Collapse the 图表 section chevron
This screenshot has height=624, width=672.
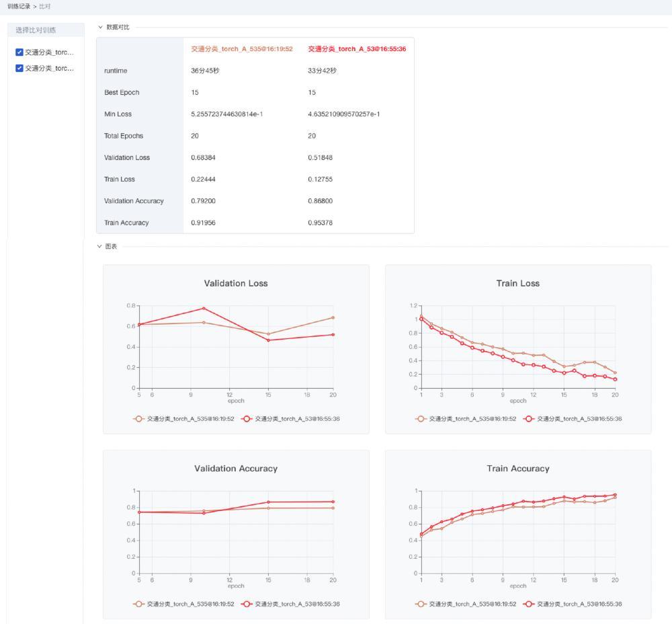(x=99, y=247)
